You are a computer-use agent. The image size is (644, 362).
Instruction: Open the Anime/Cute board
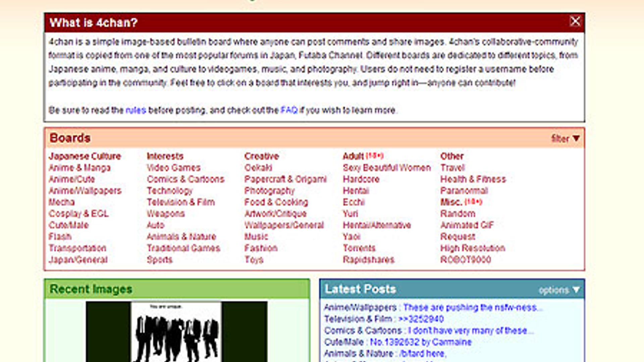pos(72,179)
